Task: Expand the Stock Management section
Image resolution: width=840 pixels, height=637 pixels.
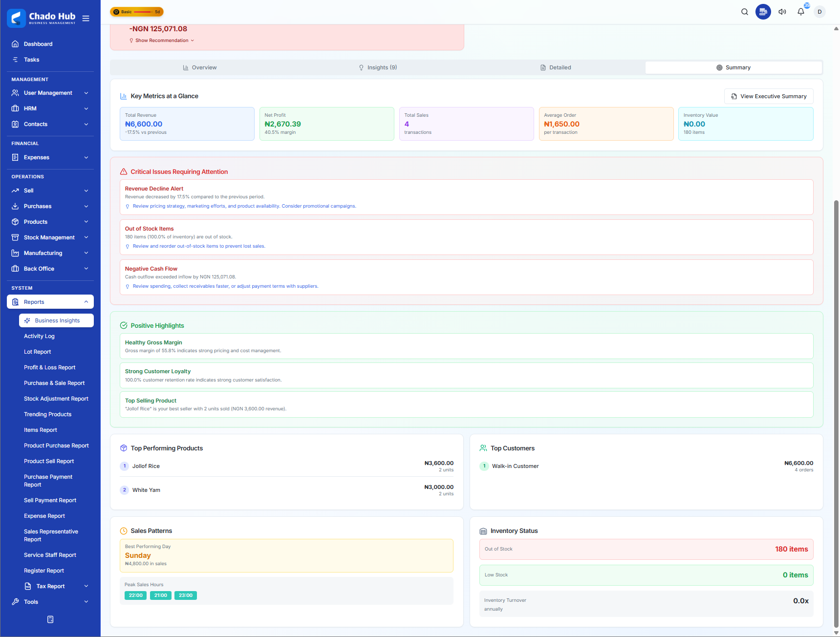Action: click(x=50, y=237)
